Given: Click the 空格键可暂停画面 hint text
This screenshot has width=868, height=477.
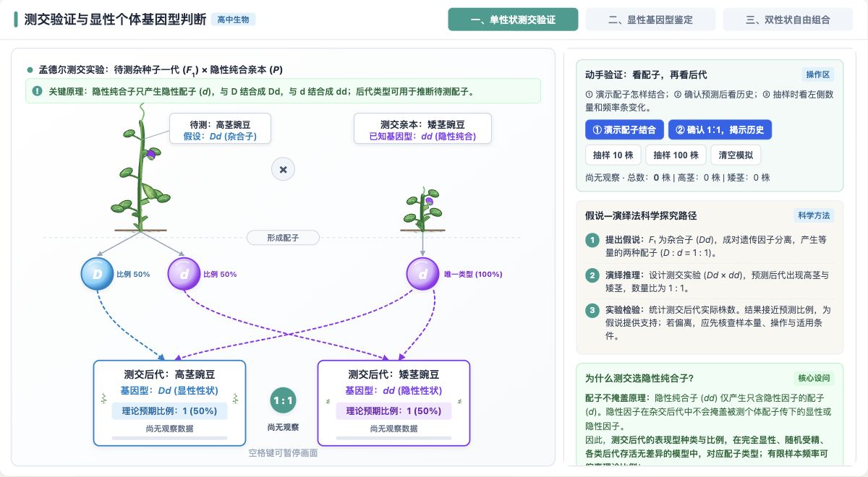Looking at the screenshot, I should pos(283,453).
